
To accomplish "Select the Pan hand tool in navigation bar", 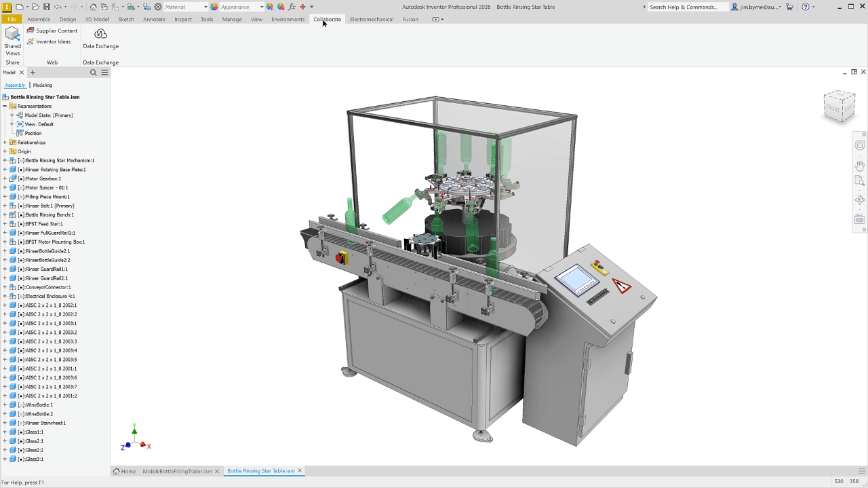I will [860, 165].
